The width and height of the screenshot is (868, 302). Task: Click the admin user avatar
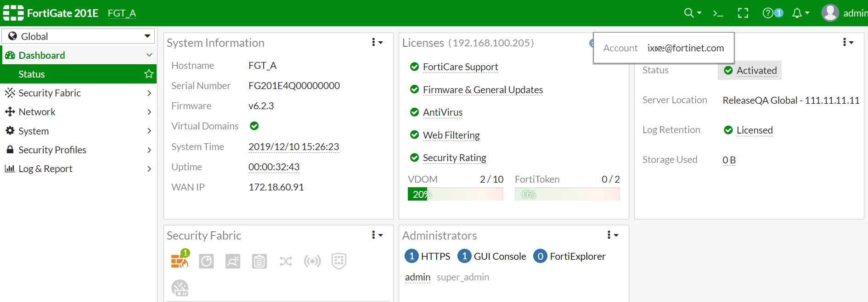point(830,13)
